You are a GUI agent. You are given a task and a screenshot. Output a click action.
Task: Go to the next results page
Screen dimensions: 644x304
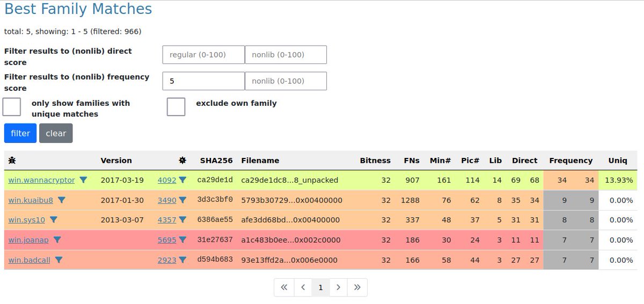click(338, 287)
